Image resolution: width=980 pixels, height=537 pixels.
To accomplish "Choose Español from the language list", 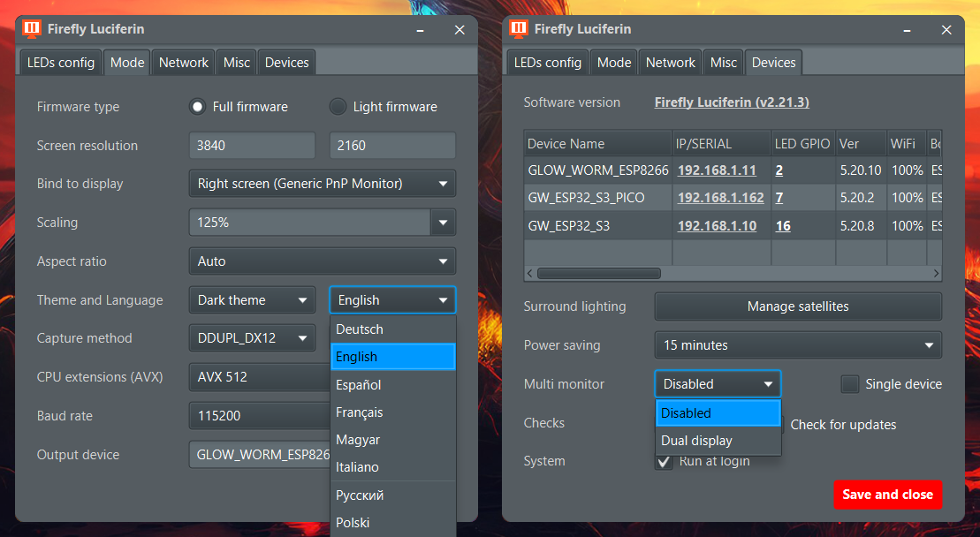I will pos(392,384).
